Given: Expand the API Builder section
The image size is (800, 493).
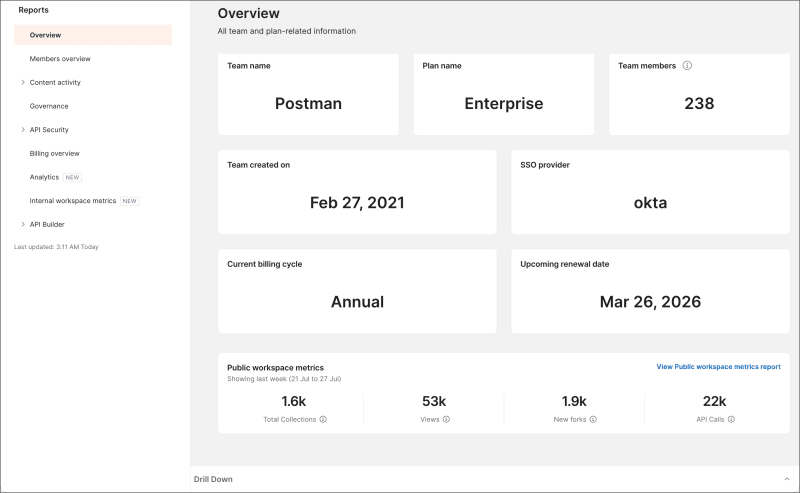Looking at the screenshot, I should click(23, 224).
